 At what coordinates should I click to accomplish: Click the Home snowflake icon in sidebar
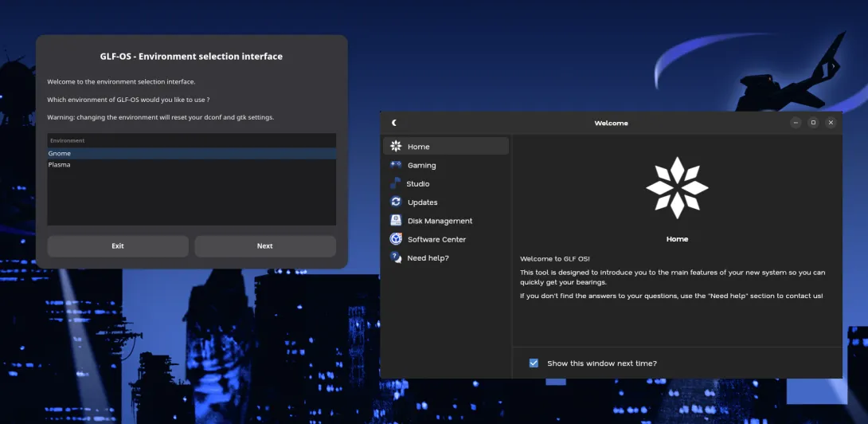pos(396,147)
